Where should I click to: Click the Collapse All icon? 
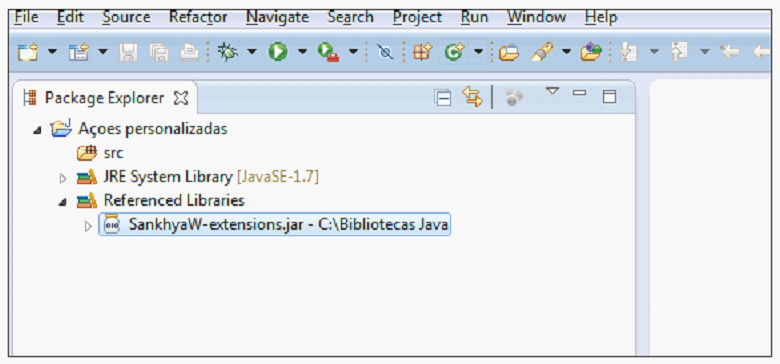click(x=443, y=97)
